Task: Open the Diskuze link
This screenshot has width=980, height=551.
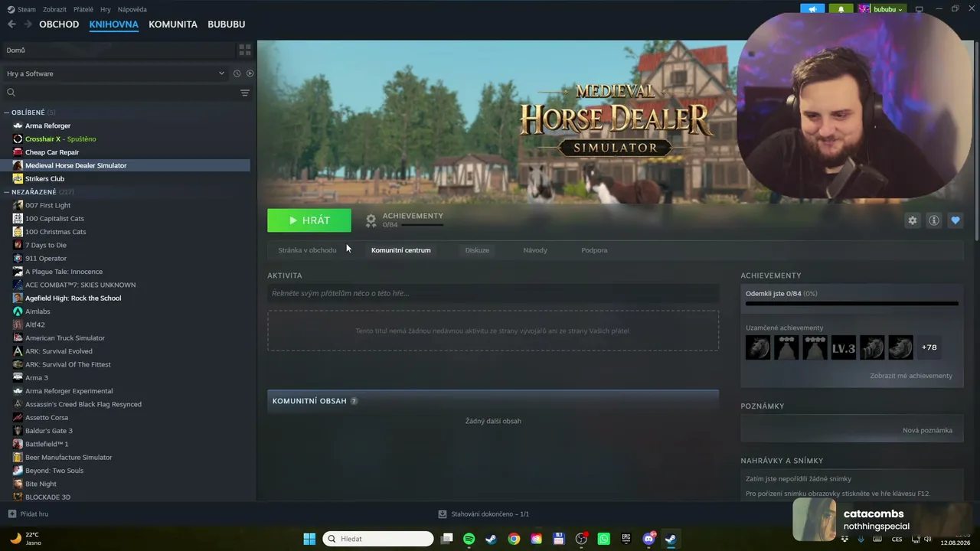Action: coord(477,250)
